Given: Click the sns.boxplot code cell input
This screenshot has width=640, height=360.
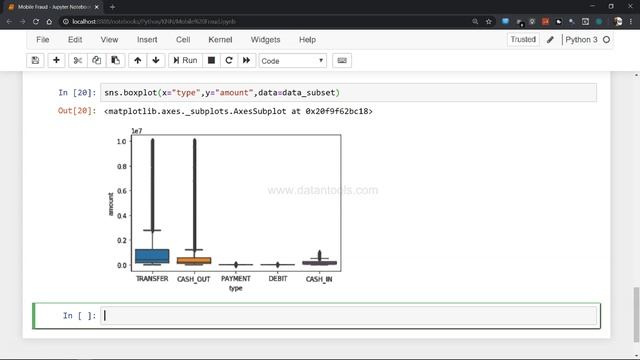Looking at the screenshot, I should (349, 93).
